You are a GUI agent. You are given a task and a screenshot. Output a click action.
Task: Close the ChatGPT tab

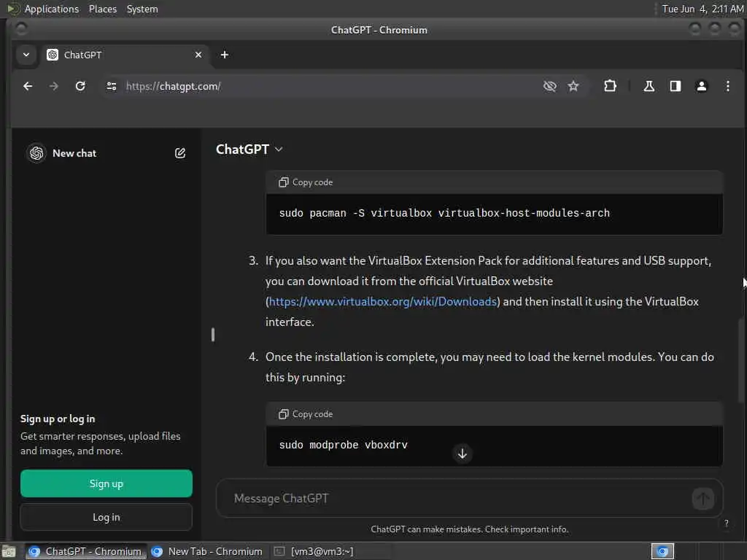pos(198,55)
